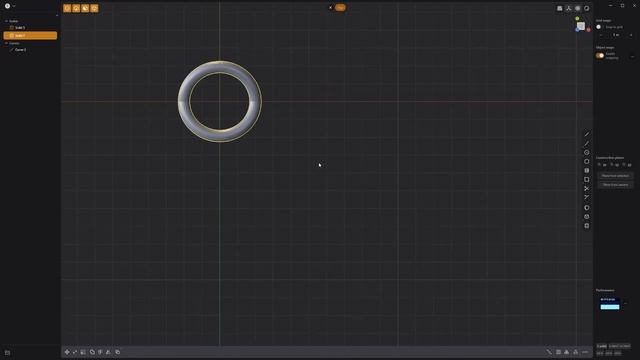Toggle control-point selection mode icon
Screen dimensions: 640x360
point(67,8)
